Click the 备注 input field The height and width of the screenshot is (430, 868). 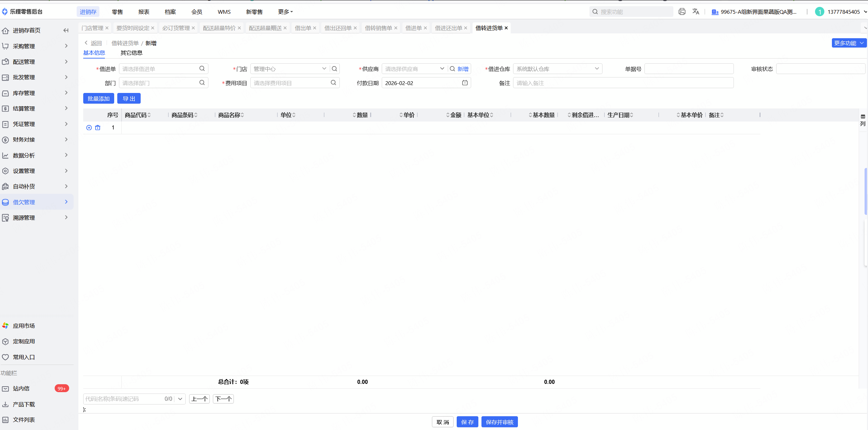[x=623, y=83]
